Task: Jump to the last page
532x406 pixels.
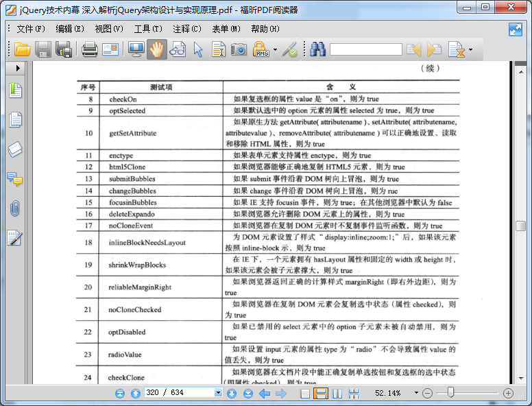Action: (248, 394)
